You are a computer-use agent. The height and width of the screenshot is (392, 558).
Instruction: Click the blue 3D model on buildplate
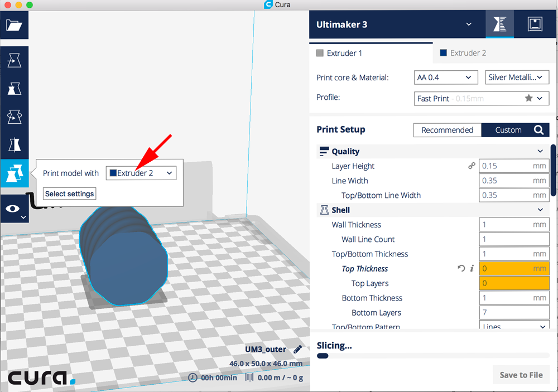pyautogui.click(x=123, y=255)
